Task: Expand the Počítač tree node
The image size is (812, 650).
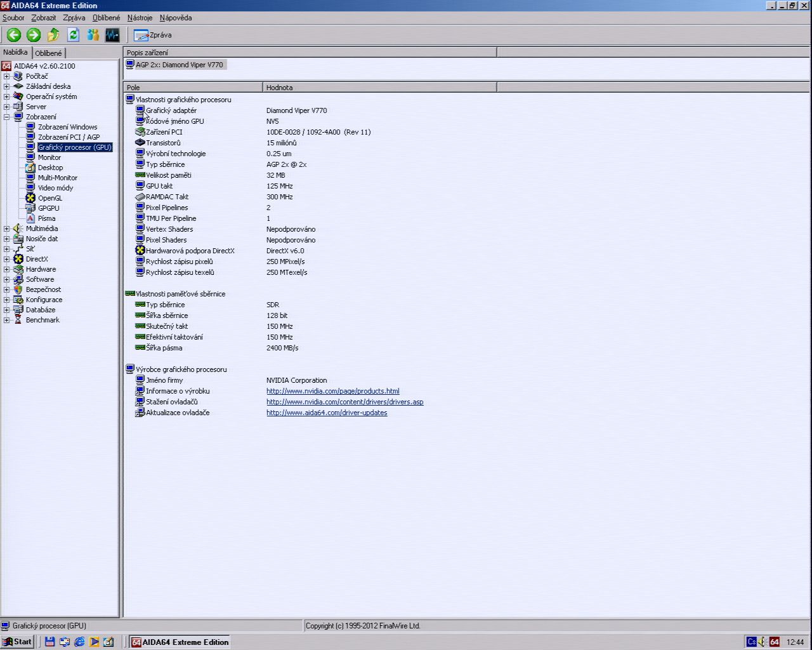Action: [7, 76]
